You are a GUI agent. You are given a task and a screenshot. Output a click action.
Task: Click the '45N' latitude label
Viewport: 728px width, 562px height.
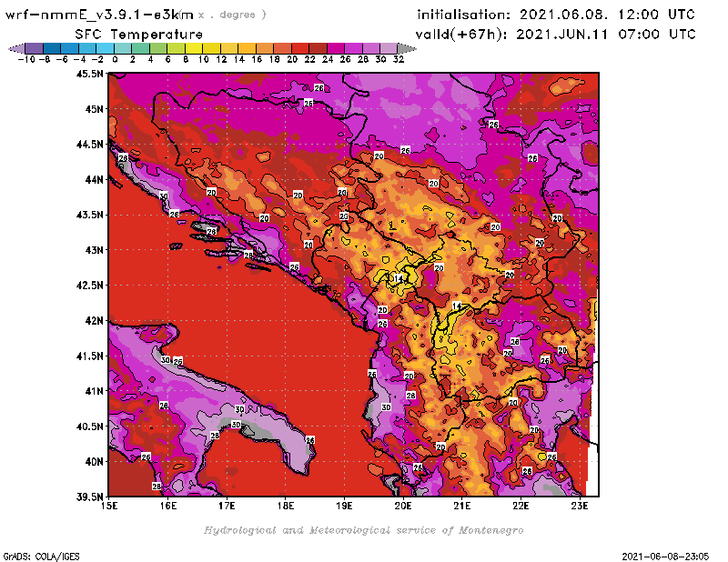coord(94,109)
